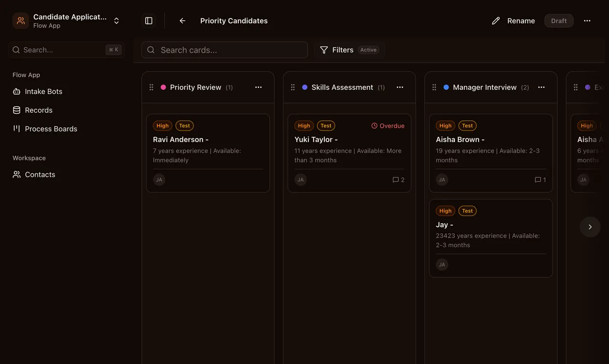Click the JA avatar on Ravi Anderson's card
The image size is (609, 364).
pos(159,180)
